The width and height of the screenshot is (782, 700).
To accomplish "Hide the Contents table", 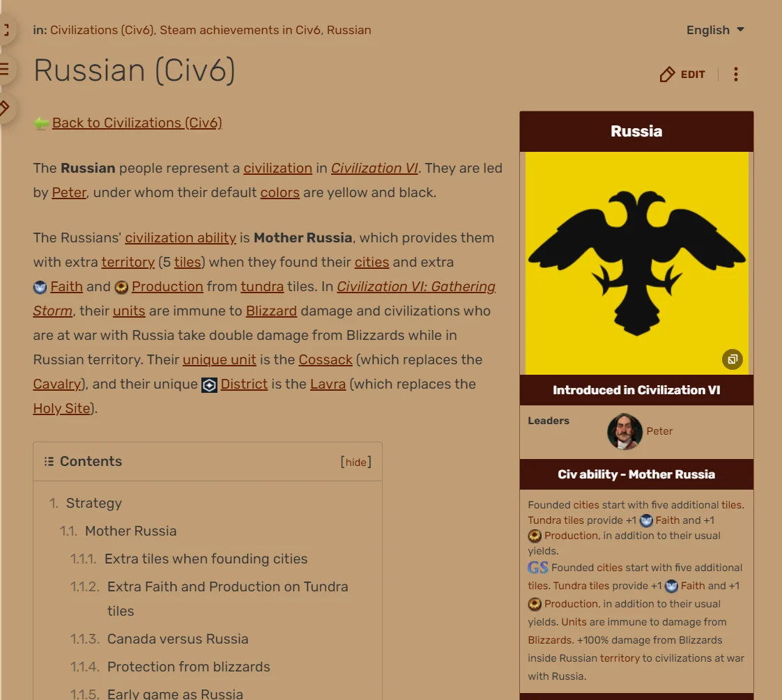I will click(x=355, y=462).
